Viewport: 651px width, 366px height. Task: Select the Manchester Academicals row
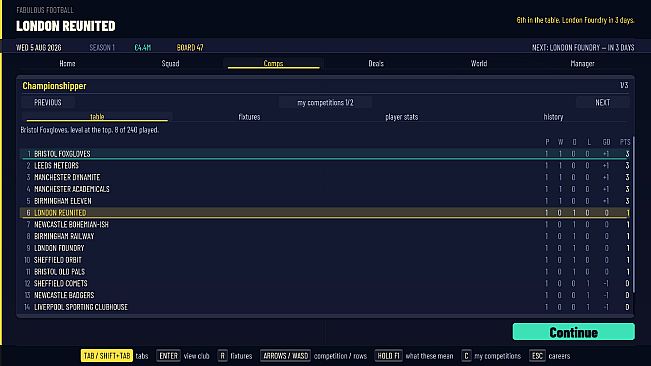pos(326,189)
